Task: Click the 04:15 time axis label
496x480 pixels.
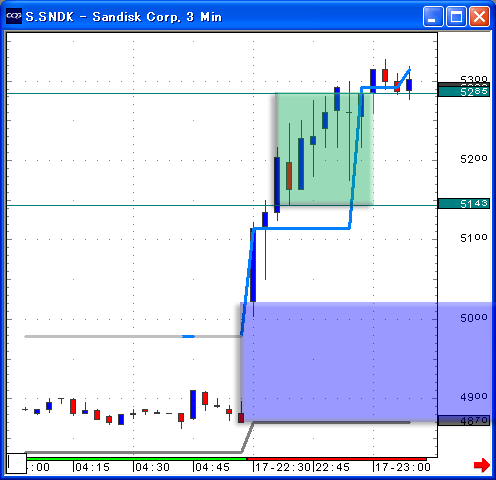Action: click(92, 467)
